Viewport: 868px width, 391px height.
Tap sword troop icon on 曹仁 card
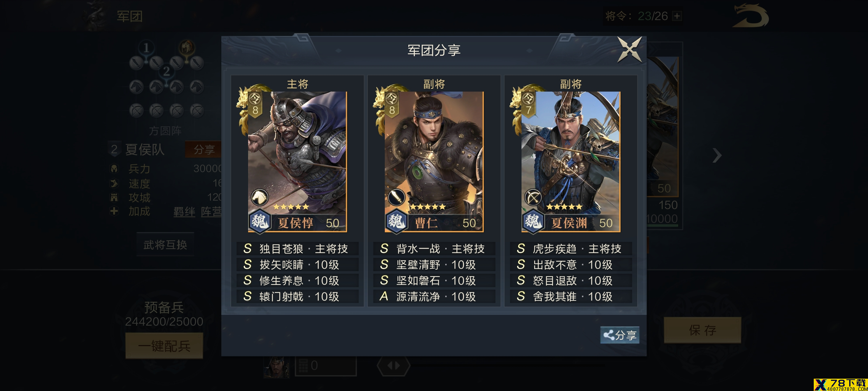point(396,197)
